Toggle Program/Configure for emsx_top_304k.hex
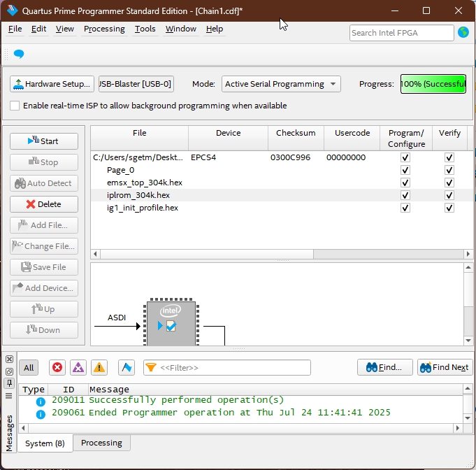Screen dimensions: 476x470 pyautogui.click(x=405, y=183)
